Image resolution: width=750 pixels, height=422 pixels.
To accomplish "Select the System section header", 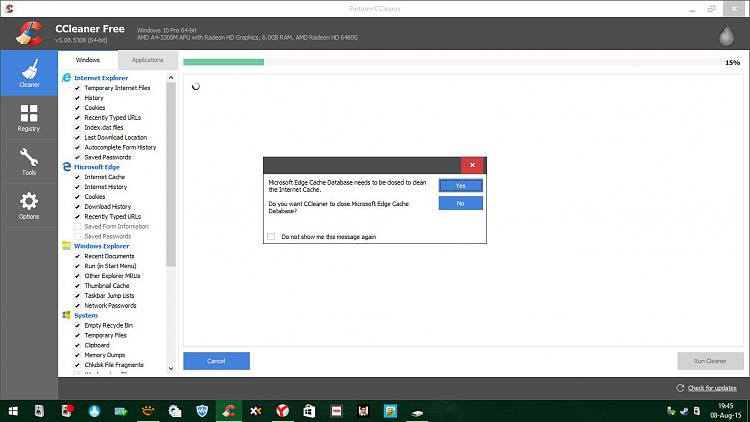I will tap(86, 315).
